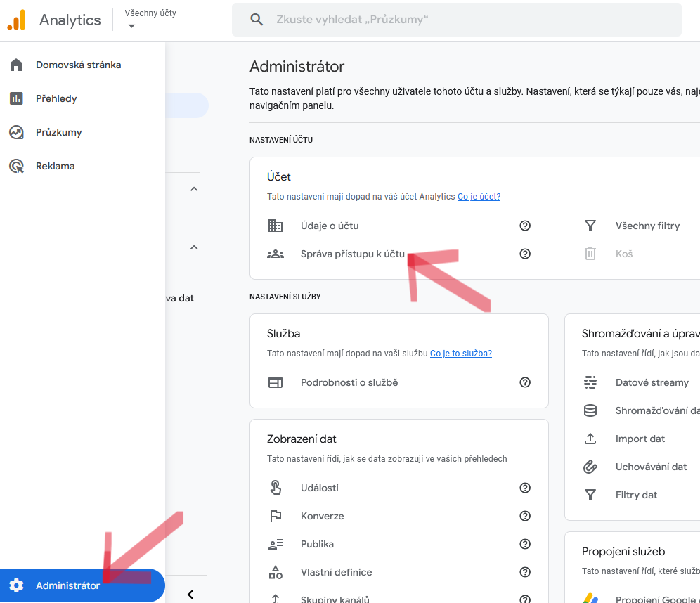This screenshot has height=603, width=700.
Task: Collapse the sidebar with left chevron
Action: (x=190, y=595)
